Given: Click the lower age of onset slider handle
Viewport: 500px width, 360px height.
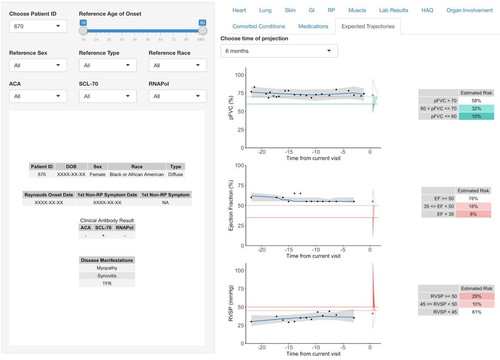Looking at the screenshot, I should [83, 31].
